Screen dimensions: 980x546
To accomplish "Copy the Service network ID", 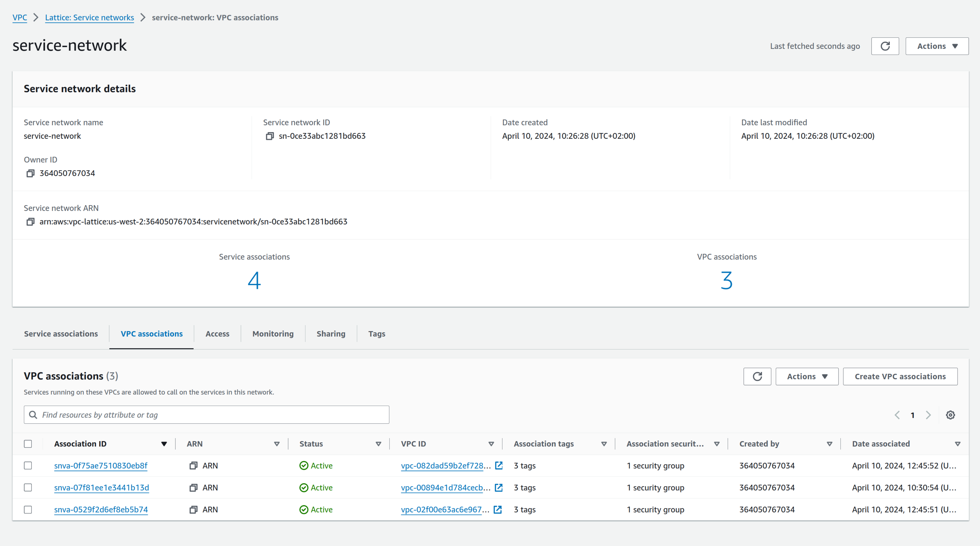I will tap(269, 136).
